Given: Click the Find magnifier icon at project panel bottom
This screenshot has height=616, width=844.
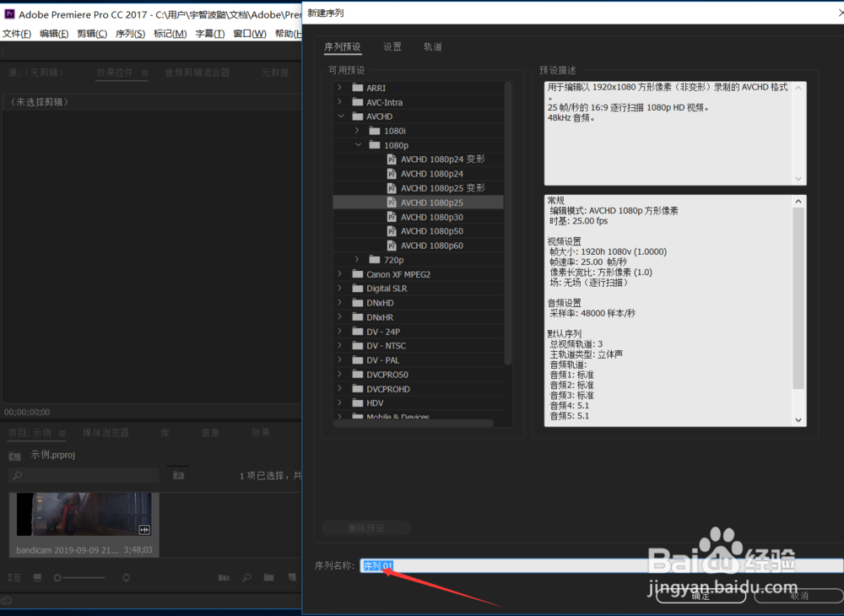Looking at the screenshot, I should click(246, 578).
